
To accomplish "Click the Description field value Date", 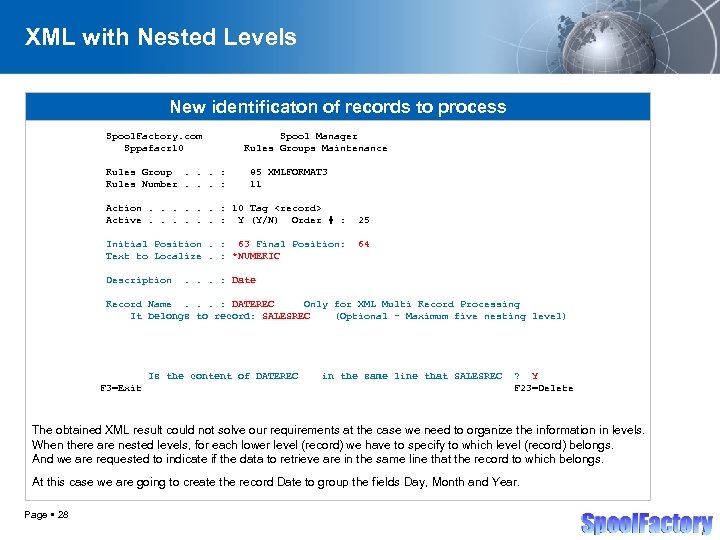I will click(x=244, y=280).
